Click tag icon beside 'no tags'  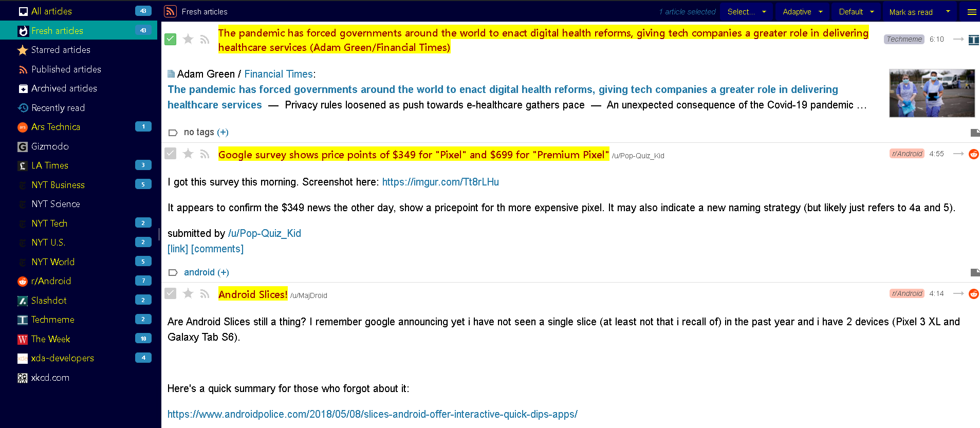[173, 133]
